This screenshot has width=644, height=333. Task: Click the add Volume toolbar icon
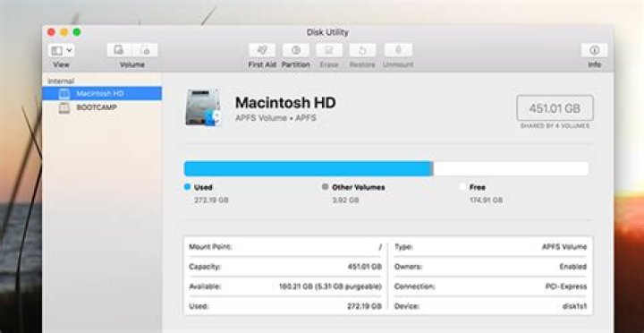119,50
